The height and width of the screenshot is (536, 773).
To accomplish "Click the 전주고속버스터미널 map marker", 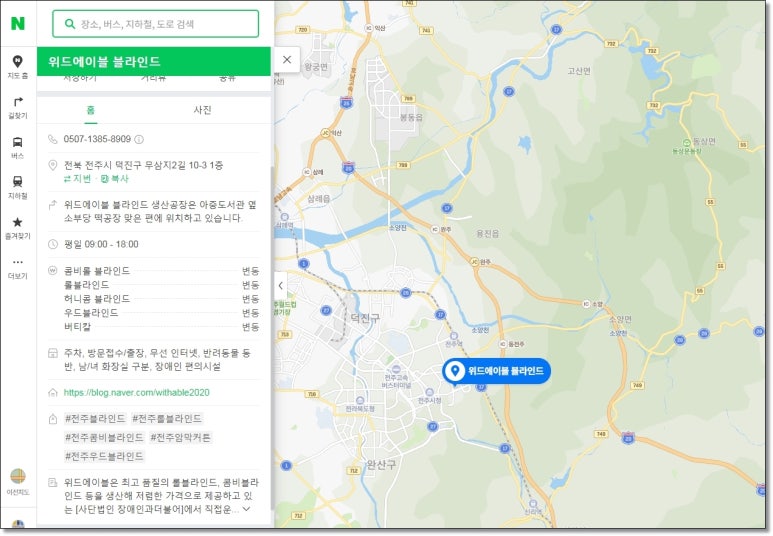I will tap(397, 370).
